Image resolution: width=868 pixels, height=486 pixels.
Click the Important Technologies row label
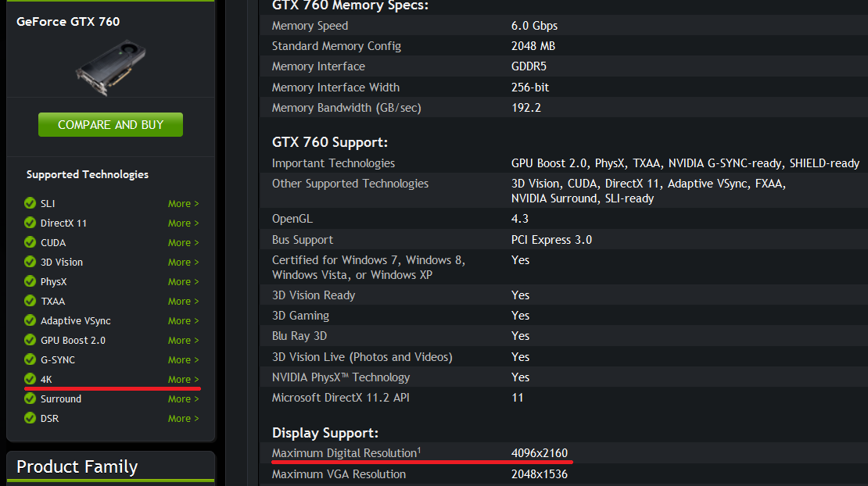pyautogui.click(x=333, y=163)
